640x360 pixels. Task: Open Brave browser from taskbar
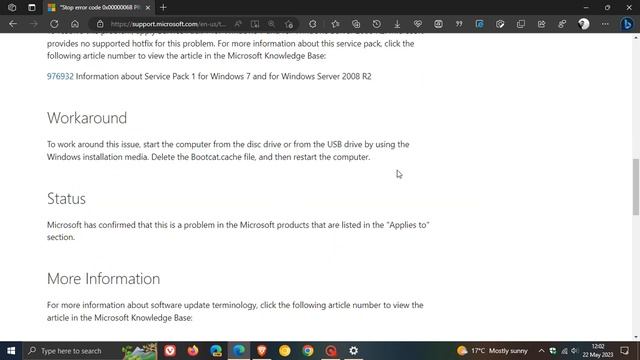262,351
